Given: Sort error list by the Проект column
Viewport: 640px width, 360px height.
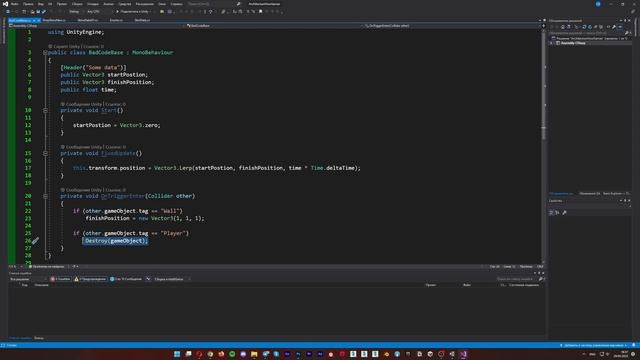Looking at the screenshot, I should coord(431,285).
